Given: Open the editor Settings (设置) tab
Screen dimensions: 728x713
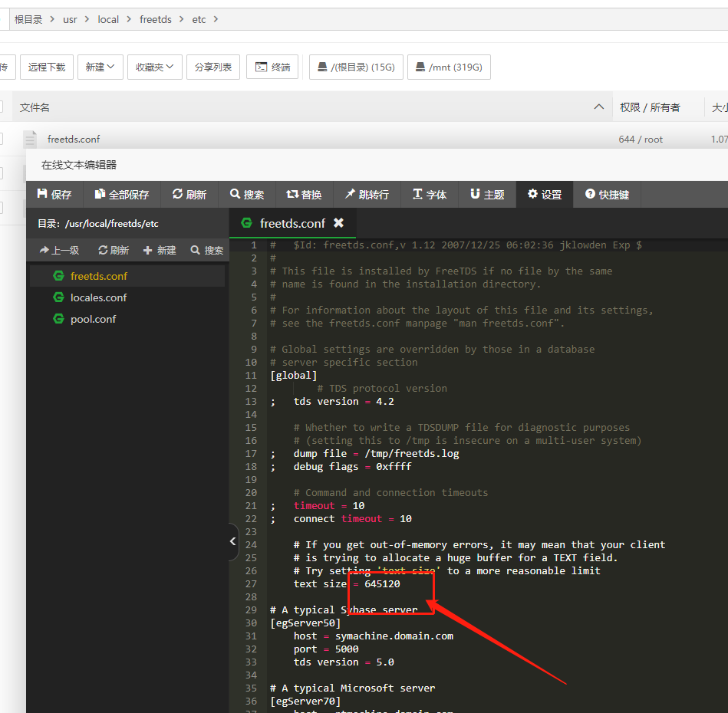Looking at the screenshot, I should point(545,195).
